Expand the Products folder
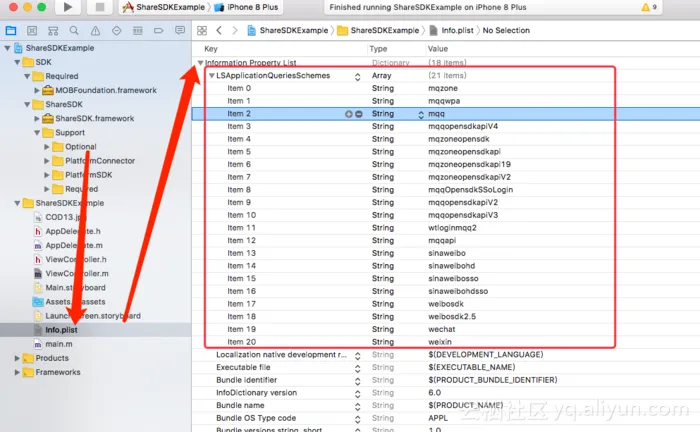 (17, 358)
